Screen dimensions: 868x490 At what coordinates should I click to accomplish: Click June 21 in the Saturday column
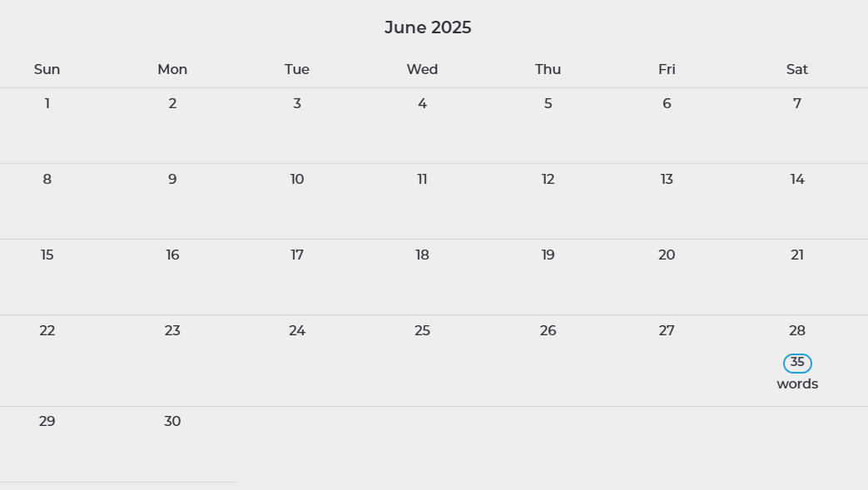coord(797,255)
